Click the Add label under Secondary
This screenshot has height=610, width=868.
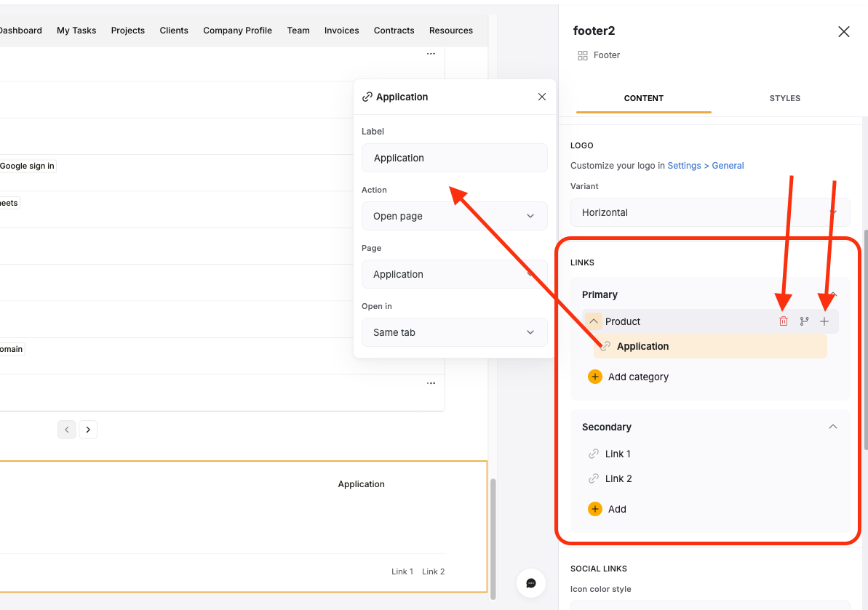(617, 509)
